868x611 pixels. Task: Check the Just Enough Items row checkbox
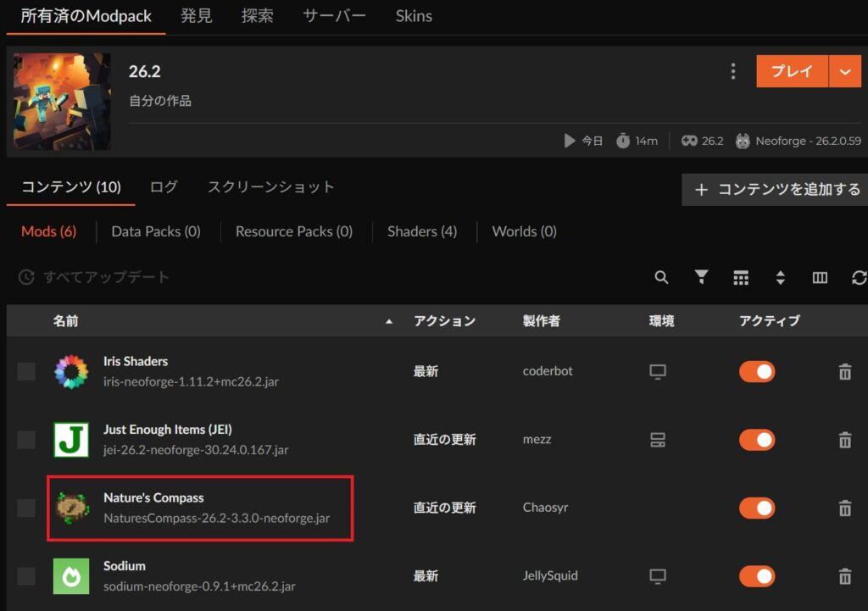tap(26, 440)
